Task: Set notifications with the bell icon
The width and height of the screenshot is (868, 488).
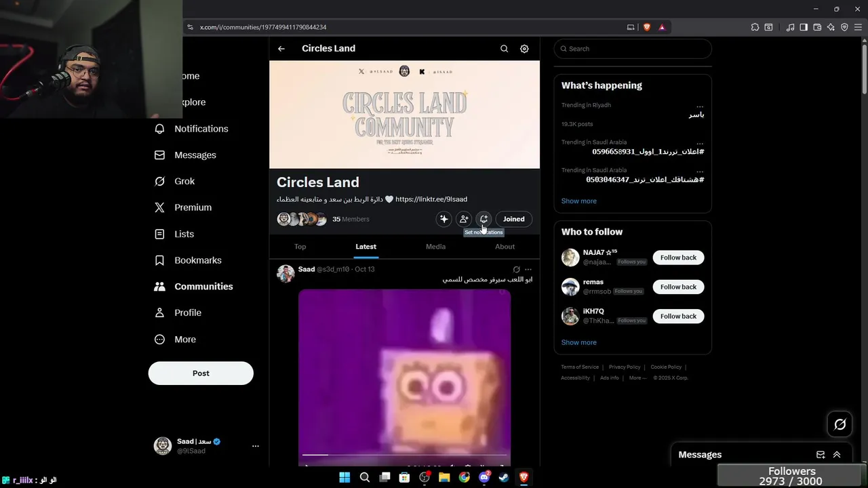Action: click(484, 219)
